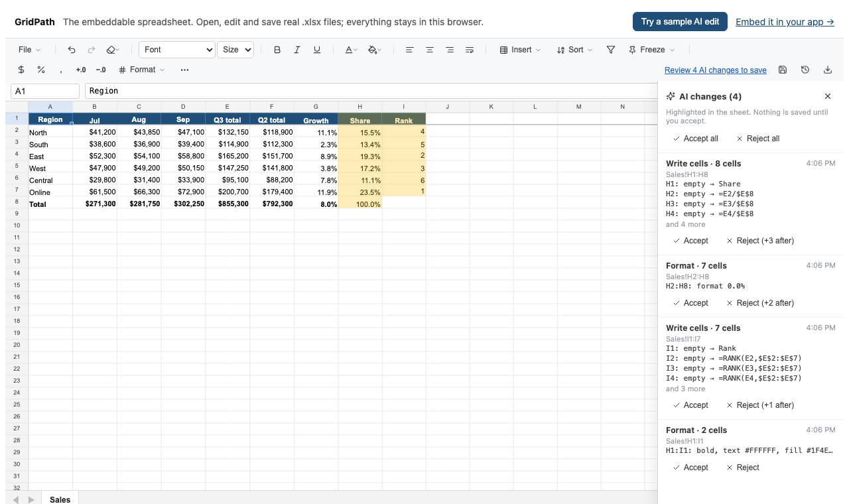Viewport: 849px width, 504px height.
Task: Click the save floppy disk icon
Action: pyautogui.click(x=783, y=70)
